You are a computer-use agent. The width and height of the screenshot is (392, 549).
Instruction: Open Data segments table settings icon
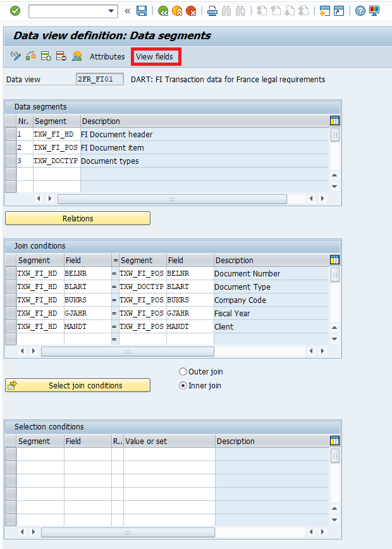coord(334,121)
